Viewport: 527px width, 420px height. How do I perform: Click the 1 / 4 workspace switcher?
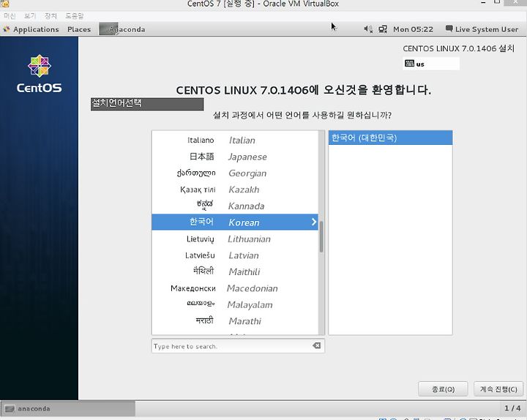click(x=512, y=408)
